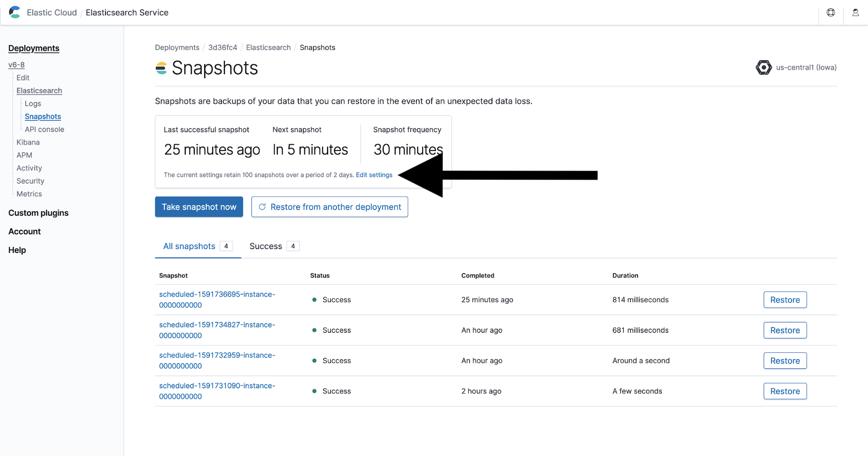Restore the scheduled-1591736695 snapshot

coord(785,300)
